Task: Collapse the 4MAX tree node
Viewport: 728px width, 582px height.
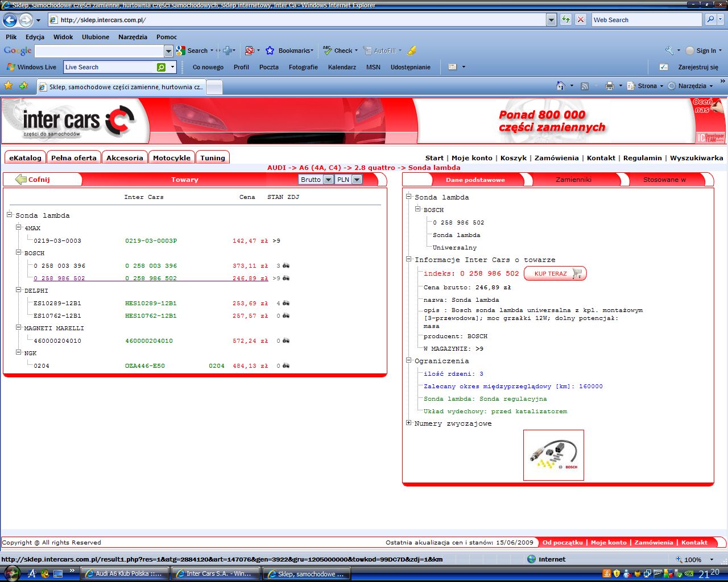Action: coord(18,227)
